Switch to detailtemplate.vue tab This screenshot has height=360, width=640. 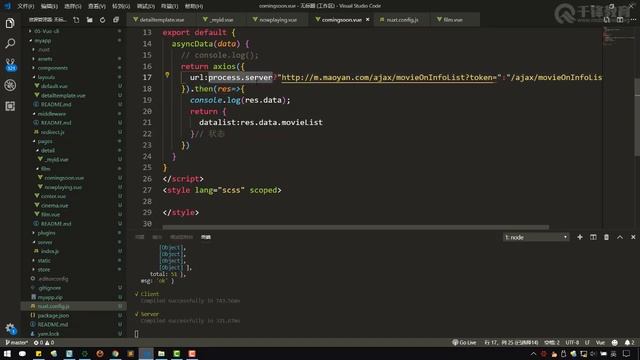162,20
